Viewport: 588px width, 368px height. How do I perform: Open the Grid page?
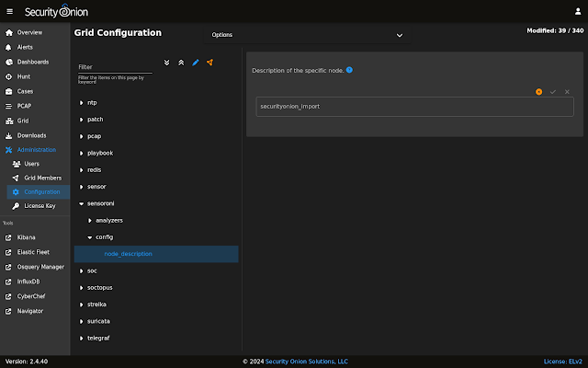(23, 121)
